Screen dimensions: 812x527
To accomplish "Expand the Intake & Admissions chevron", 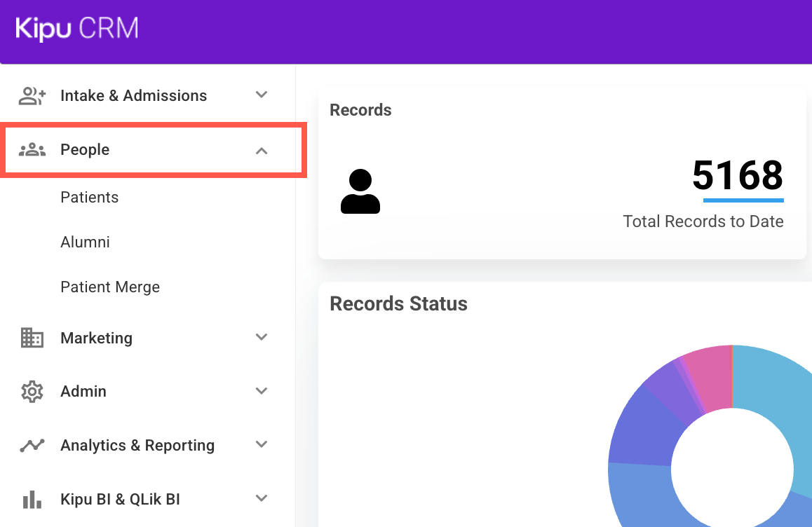I will point(262,95).
